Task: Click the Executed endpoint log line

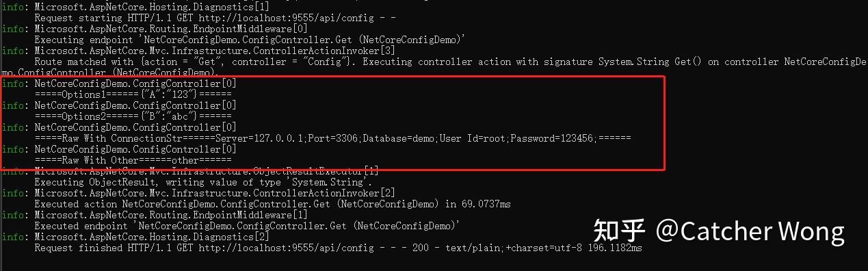Action: point(247,226)
